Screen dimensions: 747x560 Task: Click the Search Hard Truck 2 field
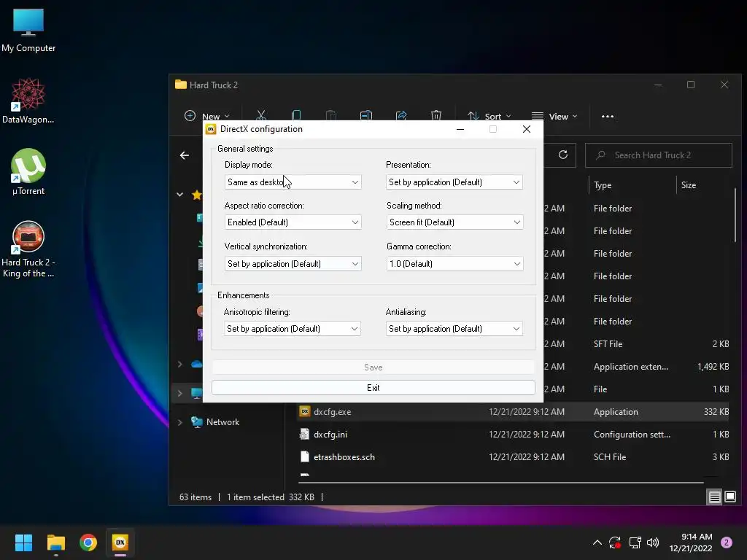click(659, 155)
